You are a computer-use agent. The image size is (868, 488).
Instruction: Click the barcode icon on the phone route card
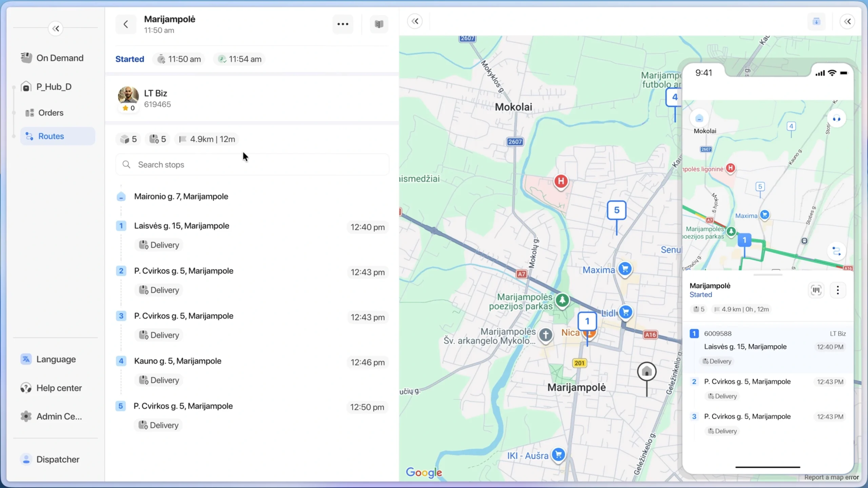(816, 290)
